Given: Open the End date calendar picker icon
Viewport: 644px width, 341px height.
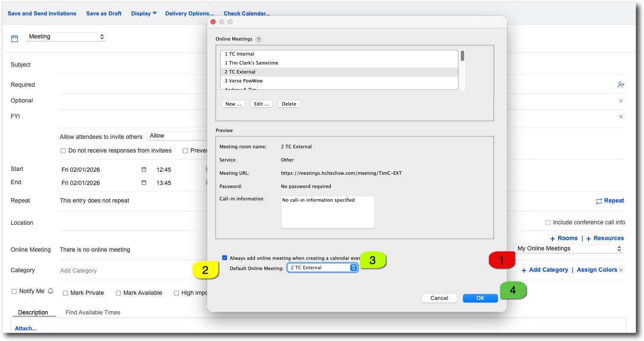Looking at the screenshot, I should tap(144, 183).
